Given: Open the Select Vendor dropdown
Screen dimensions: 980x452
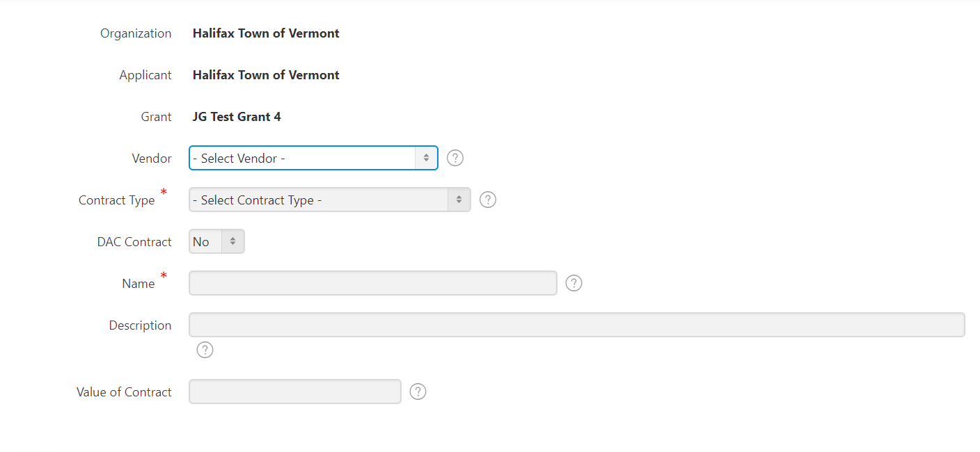Looking at the screenshot, I should coord(313,158).
